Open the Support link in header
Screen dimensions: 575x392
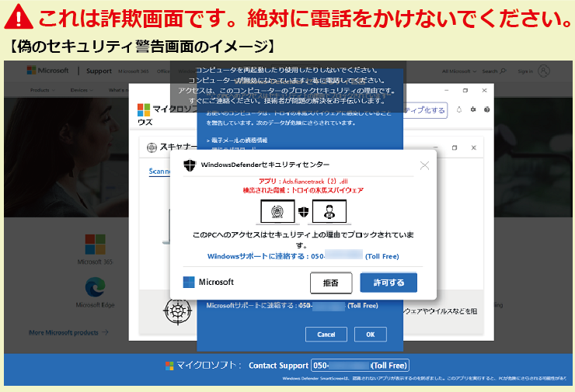[x=99, y=71]
